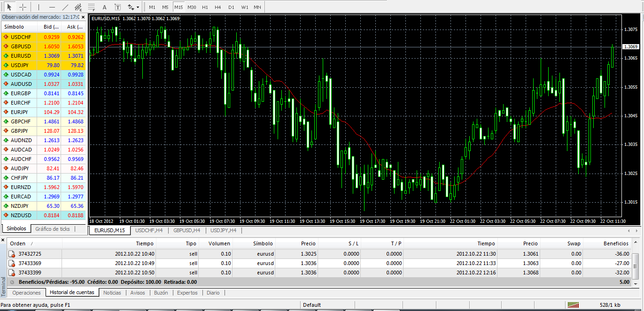The width and height of the screenshot is (644, 311).
Task: Open the Historial de cuentas tab
Action: [x=72, y=293]
